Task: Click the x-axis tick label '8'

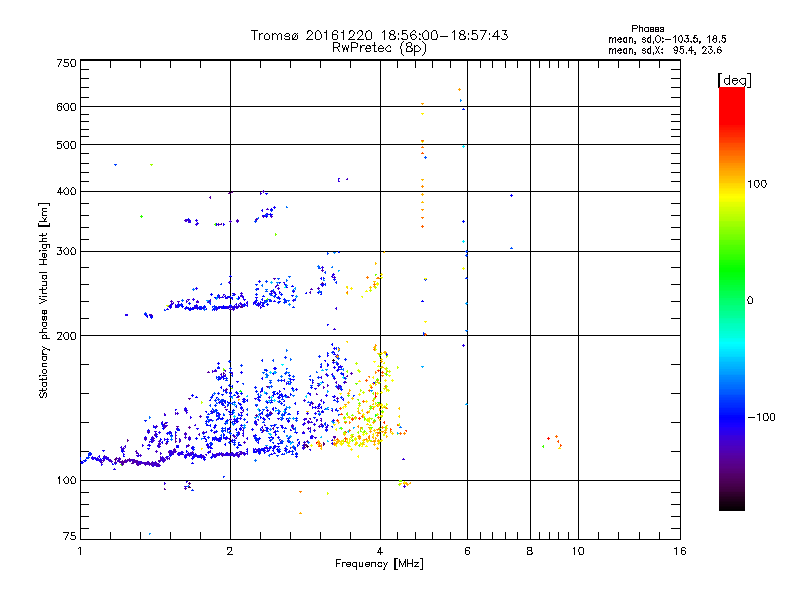Action: tap(530, 551)
